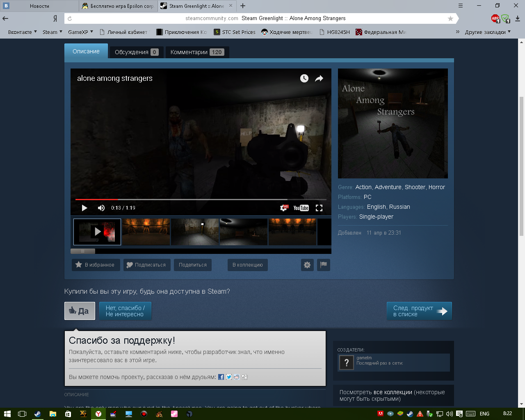The height and width of the screenshot is (420, 525).
Task: Report the item using the flag icon
Action: [x=324, y=265]
